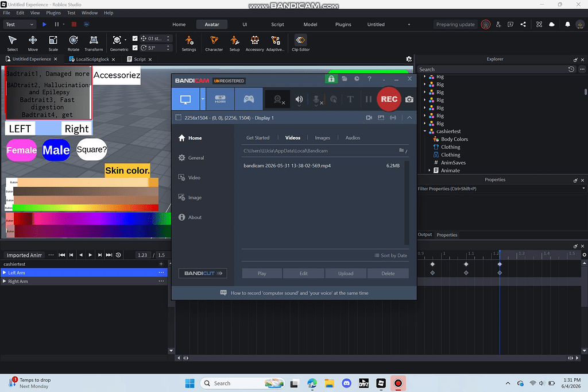The width and height of the screenshot is (588, 392).
Task: Switch to Bandicam Images tab
Action: tap(323, 138)
